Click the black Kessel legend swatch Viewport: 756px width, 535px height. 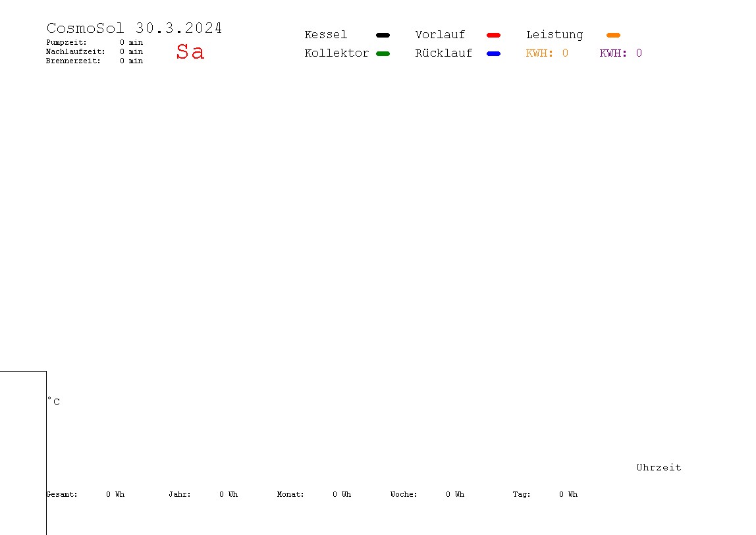[383, 35]
